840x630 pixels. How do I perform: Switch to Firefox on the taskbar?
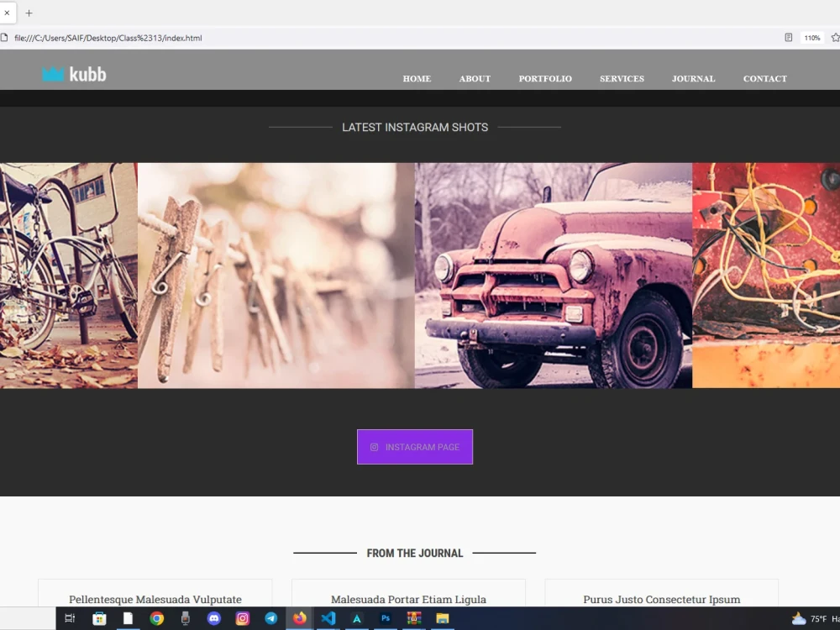point(300,618)
